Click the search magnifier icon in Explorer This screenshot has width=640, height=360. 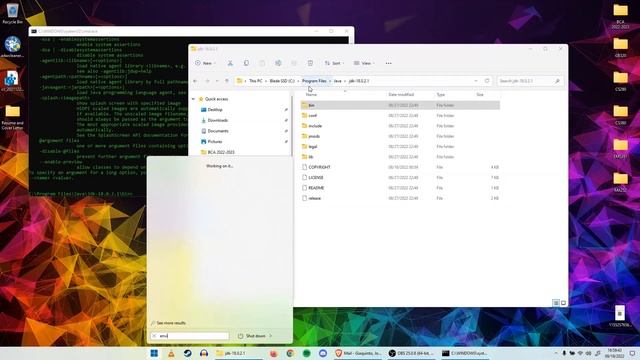pos(558,81)
